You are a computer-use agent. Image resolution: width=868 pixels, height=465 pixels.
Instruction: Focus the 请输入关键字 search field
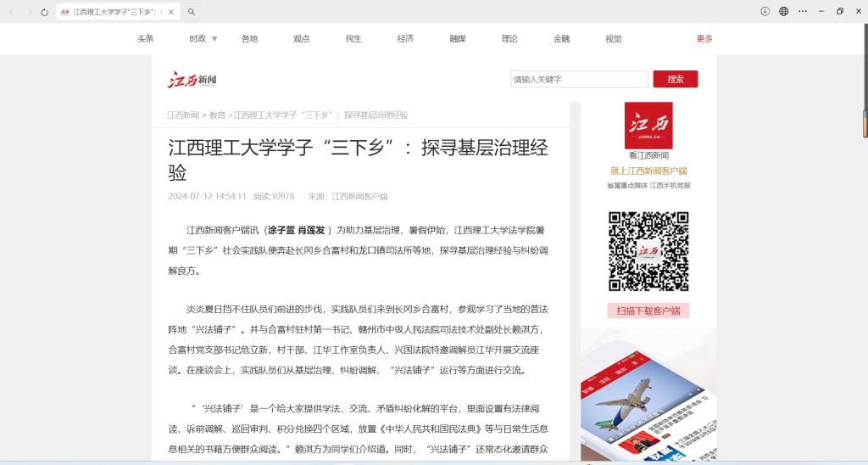point(579,79)
